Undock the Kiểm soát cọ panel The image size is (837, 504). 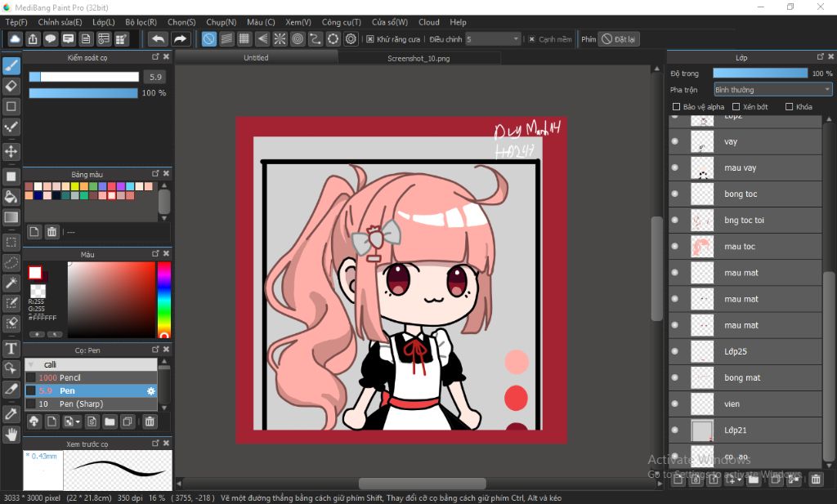click(x=155, y=56)
